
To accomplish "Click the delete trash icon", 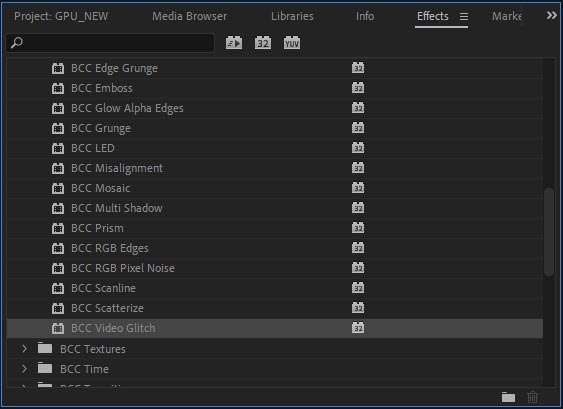I will pos(532,397).
